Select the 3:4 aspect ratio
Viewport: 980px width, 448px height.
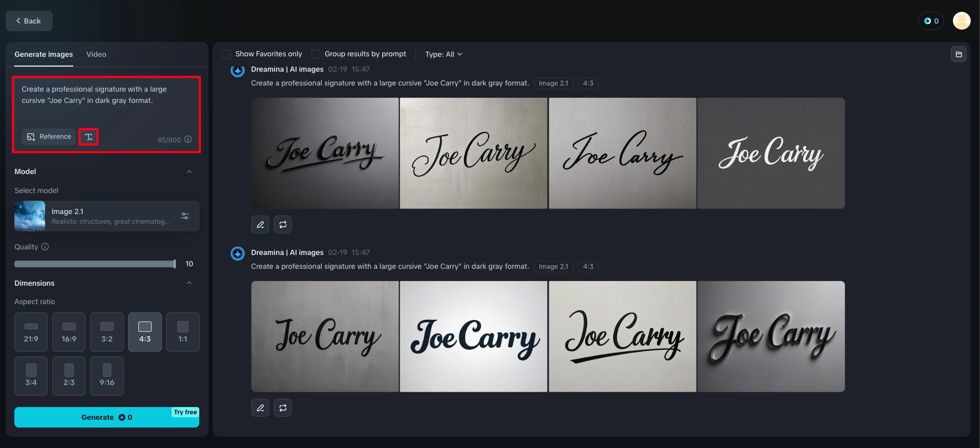[31, 376]
